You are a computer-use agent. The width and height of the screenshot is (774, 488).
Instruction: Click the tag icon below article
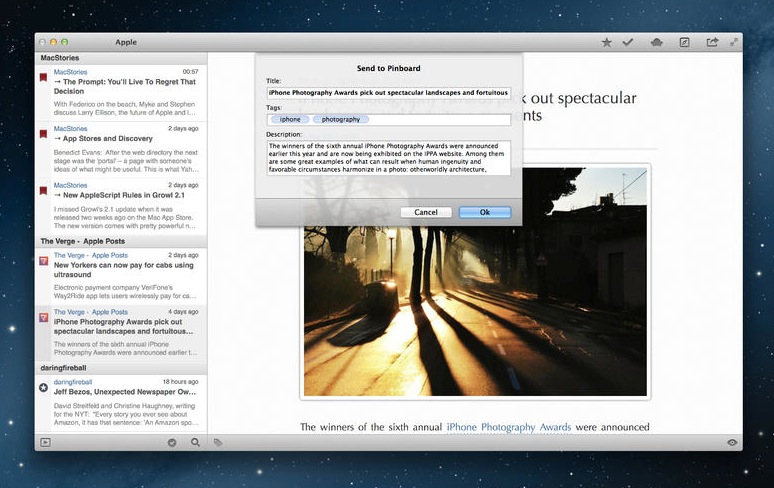[218, 442]
